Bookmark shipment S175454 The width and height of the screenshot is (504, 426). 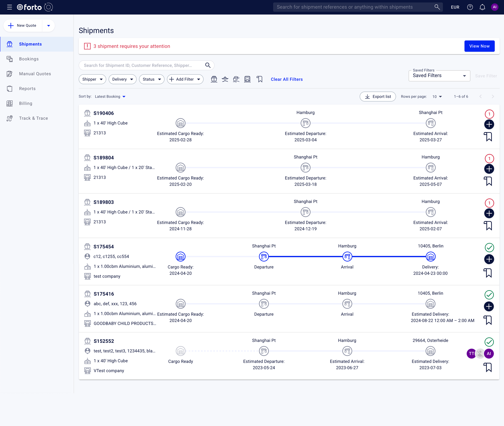488,273
